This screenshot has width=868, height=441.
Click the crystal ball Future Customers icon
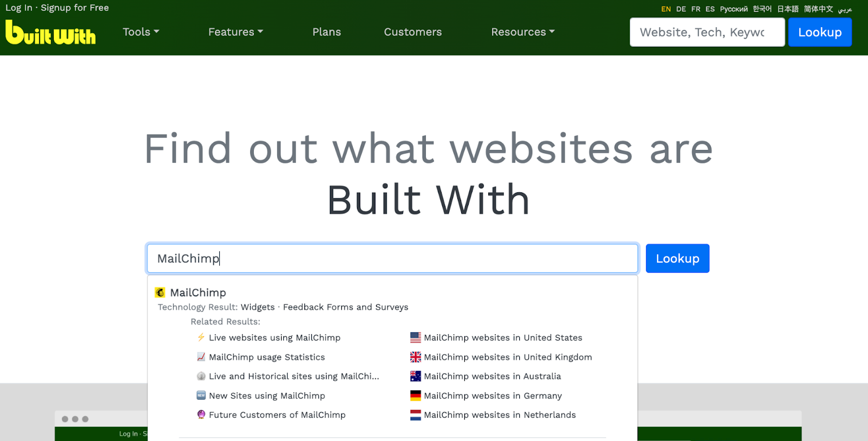(x=201, y=414)
